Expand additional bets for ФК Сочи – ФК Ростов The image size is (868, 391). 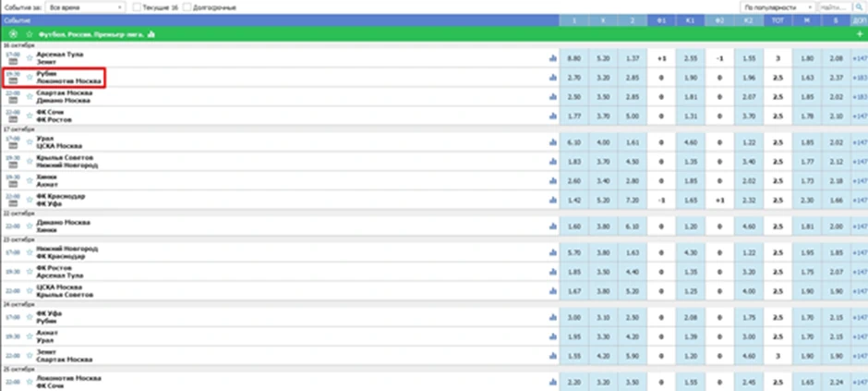[860, 116]
